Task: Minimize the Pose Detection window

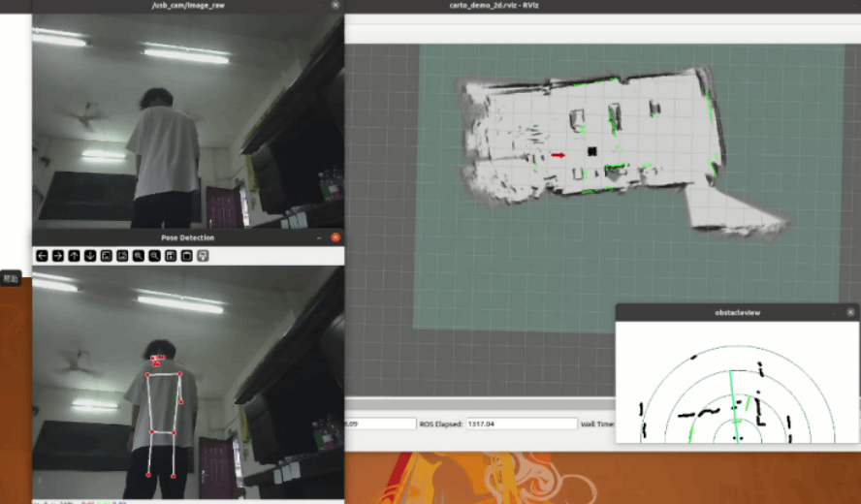Action: (x=319, y=237)
